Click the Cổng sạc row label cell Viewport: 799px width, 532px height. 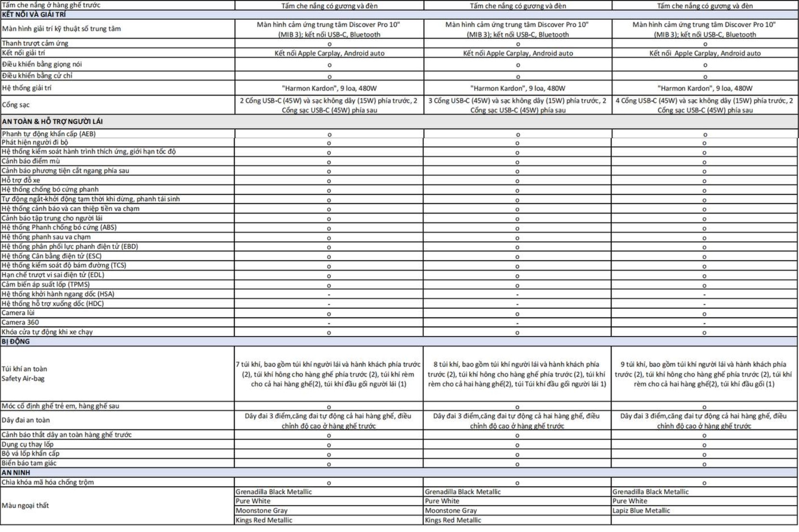click(16, 104)
